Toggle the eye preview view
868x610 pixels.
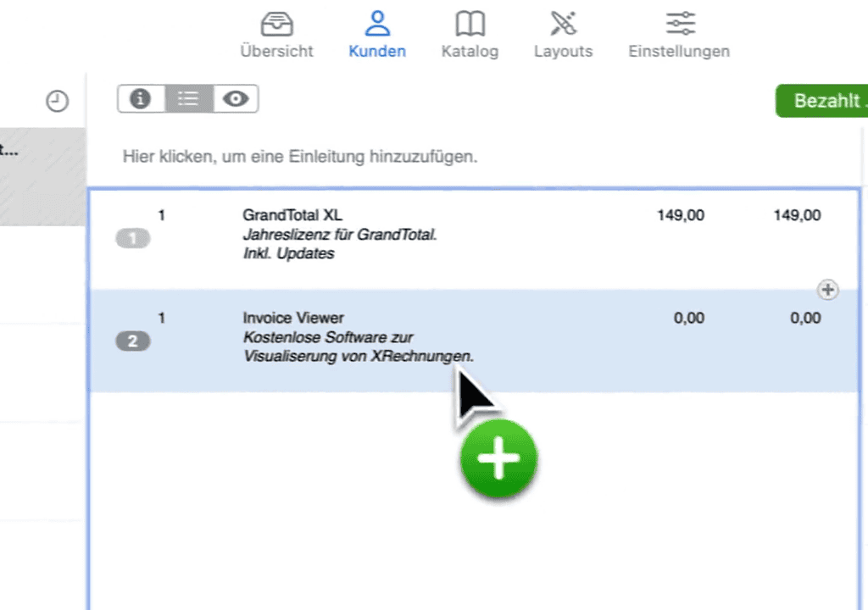[236, 99]
